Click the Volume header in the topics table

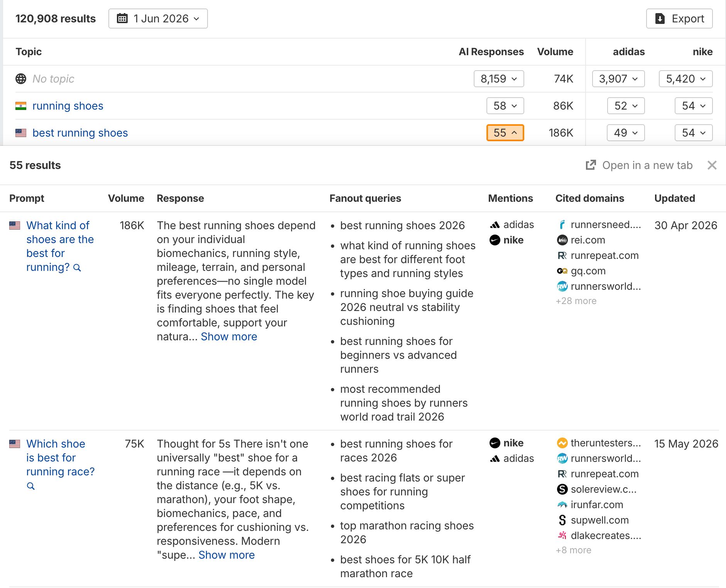(x=555, y=52)
